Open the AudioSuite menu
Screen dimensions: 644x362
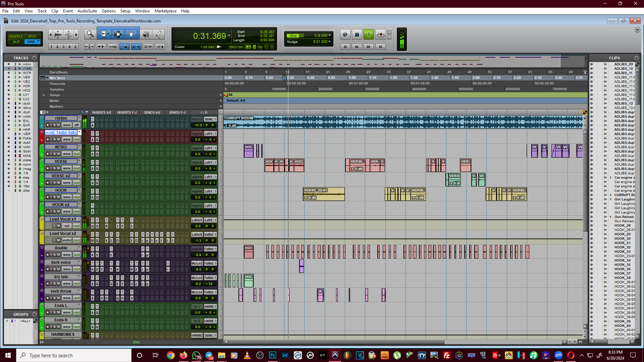coord(87,11)
